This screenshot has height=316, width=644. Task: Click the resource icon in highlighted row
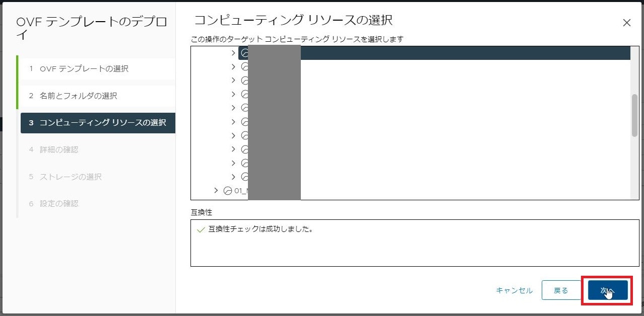tap(245, 53)
